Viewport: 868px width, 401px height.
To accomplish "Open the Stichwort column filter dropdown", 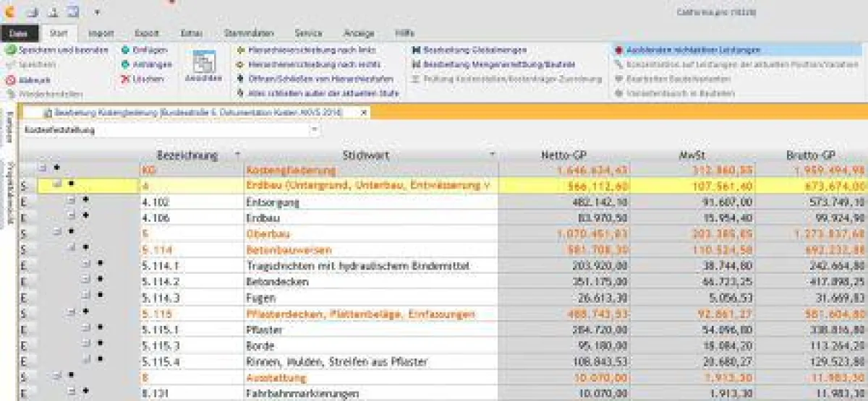I will tap(492, 155).
